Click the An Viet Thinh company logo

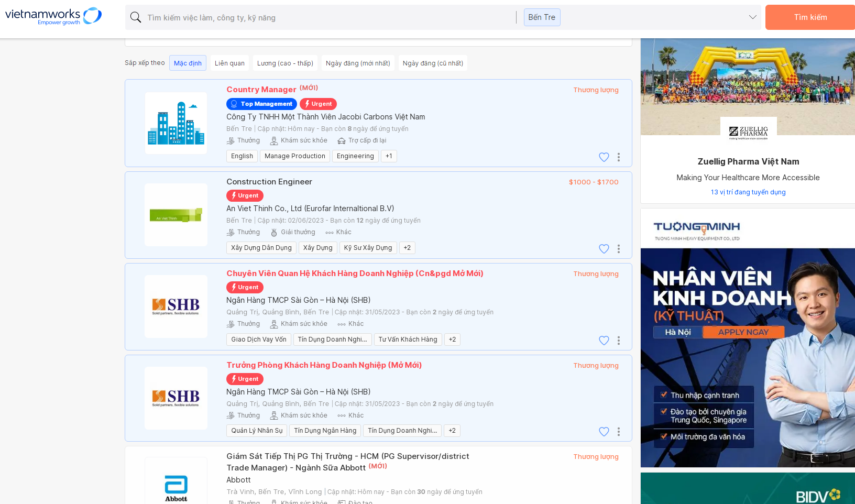tap(176, 215)
